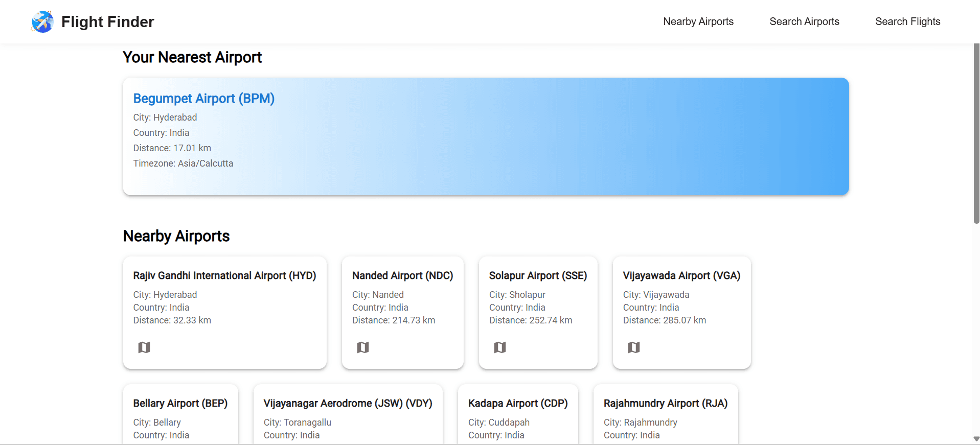Open the Bellary Airport (BEP) card
The width and height of the screenshot is (980, 445).
pyautogui.click(x=180, y=403)
